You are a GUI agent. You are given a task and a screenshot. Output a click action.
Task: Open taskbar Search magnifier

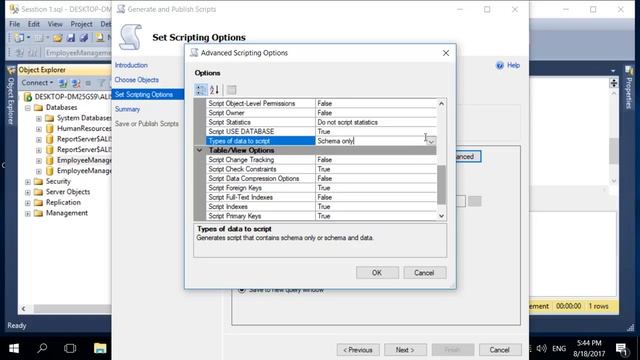click(42, 348)
